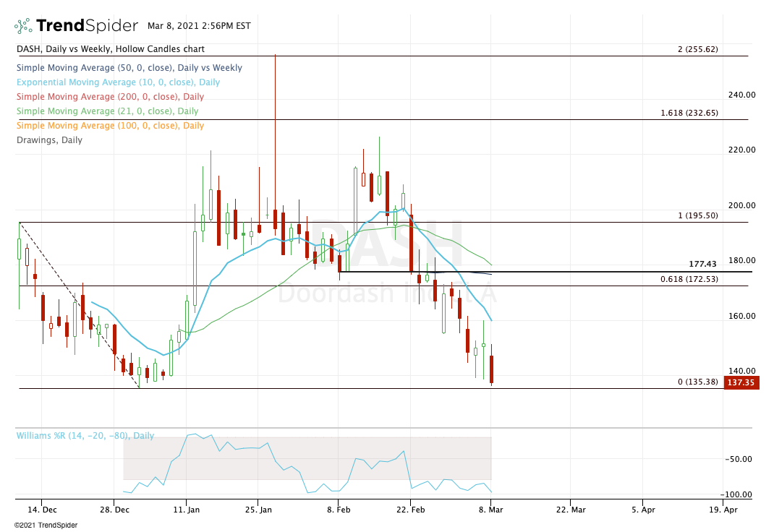
Task: Select the 'Simple Moving Average (100, 0, close)' legend entry
Action: (x=110, y=125)
